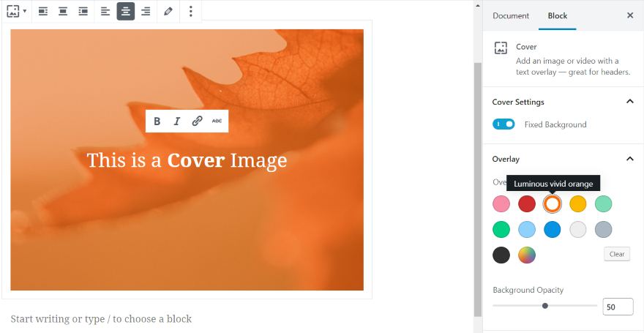Select the align text right icon

146,12
